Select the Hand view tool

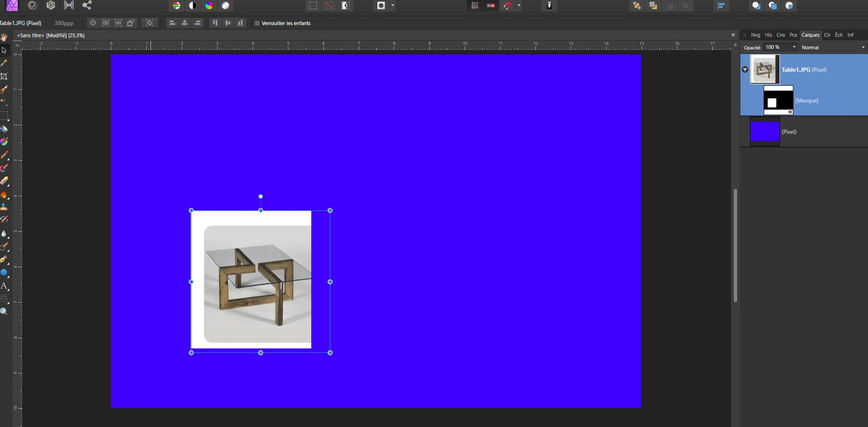click(x=4, y=37)
